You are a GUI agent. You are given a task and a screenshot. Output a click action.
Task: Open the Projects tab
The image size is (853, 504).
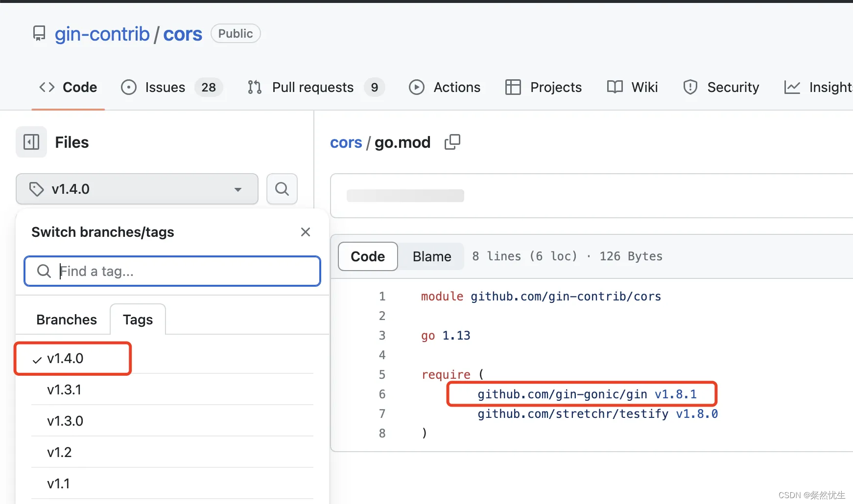click(544, 87)
